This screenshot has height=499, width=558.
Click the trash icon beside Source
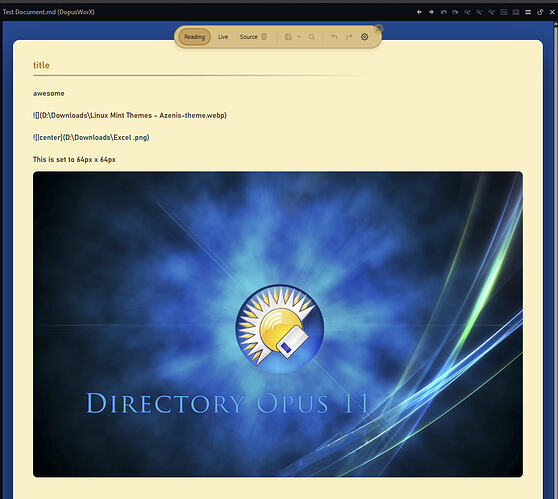[264, 37]
